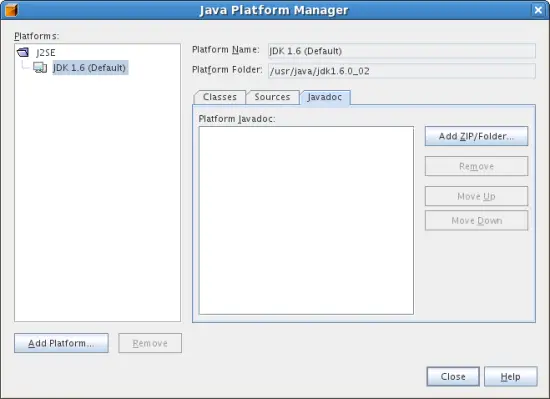Switch to the Classes tab
The image size is (550, 399).
[220, 97]
